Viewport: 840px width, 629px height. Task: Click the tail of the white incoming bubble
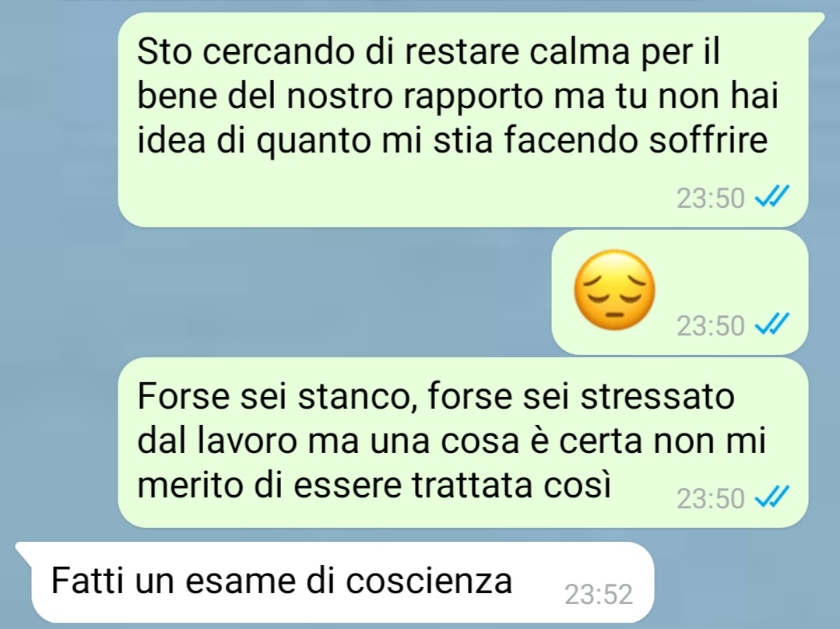(x=24, y=550)
